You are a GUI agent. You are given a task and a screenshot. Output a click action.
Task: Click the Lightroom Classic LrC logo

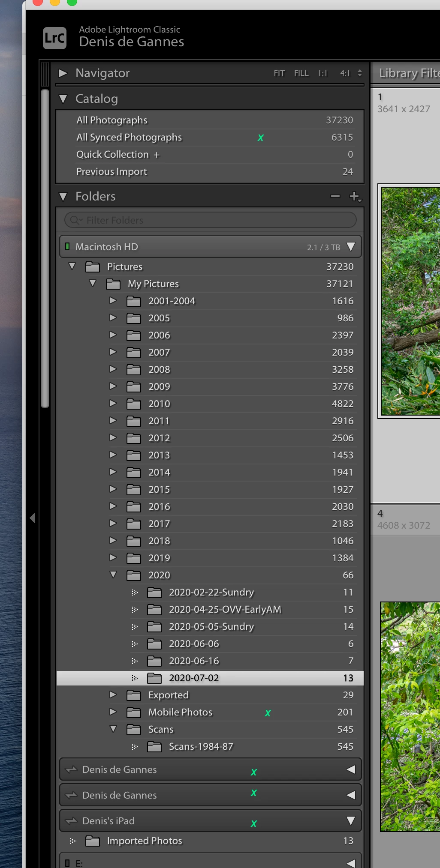(x=55, y=38)
